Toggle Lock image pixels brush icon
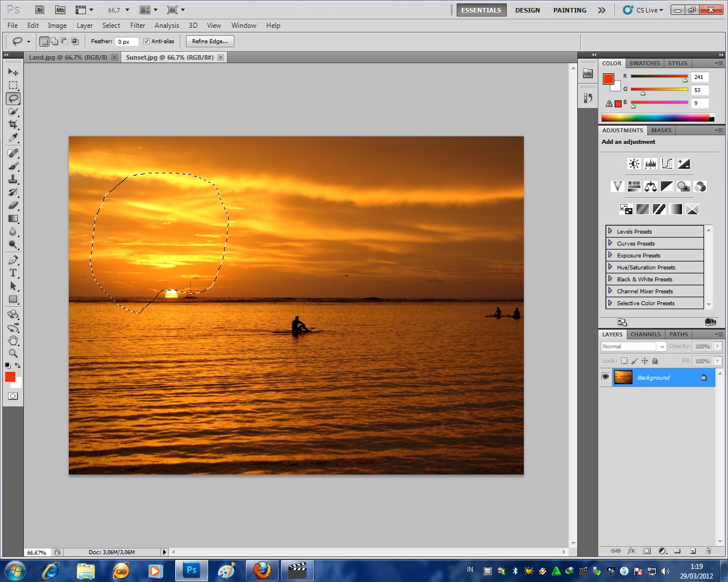This screenshot has width=728, height=582. point(634,361)
